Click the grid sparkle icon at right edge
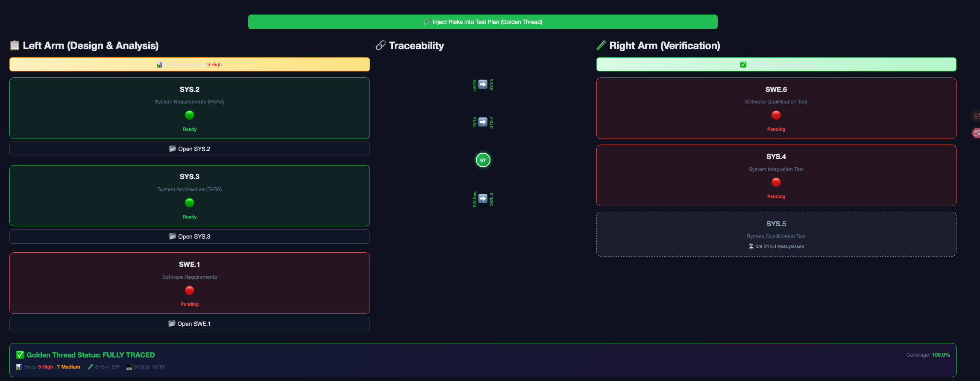 tap(976, 116)
